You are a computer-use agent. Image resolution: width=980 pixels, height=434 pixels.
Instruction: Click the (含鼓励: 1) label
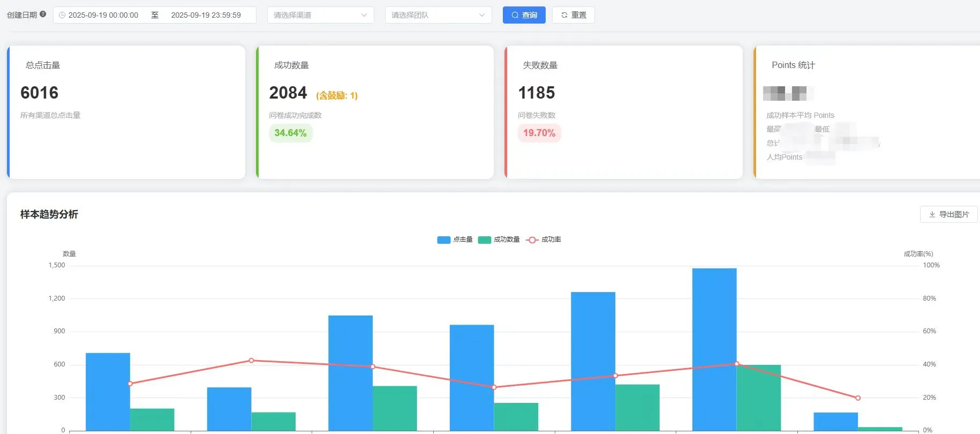337,95
